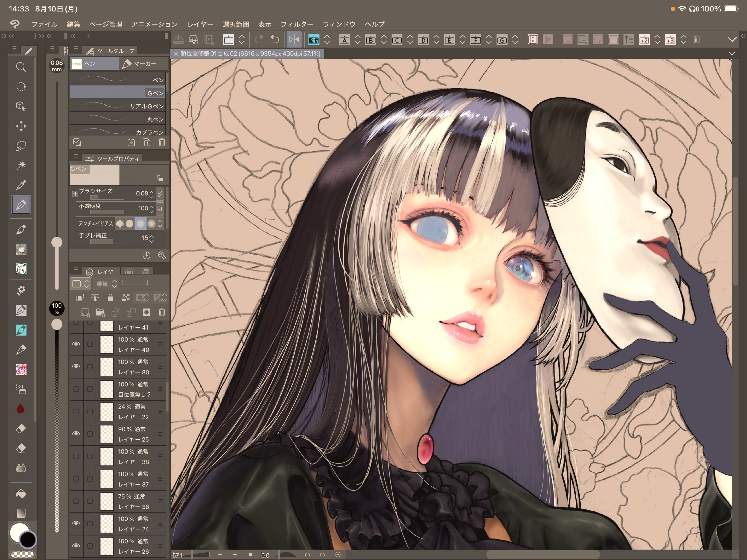Select the Operation object cube tool
Screen dimensions: 747x560
pos(21,106)
